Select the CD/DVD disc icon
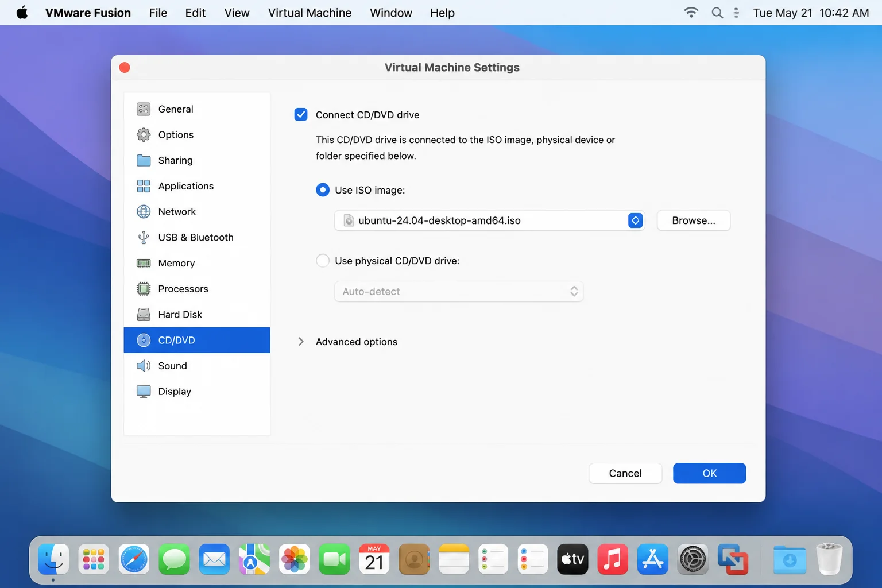The image size is (882, 588). (x=144, y=341)
